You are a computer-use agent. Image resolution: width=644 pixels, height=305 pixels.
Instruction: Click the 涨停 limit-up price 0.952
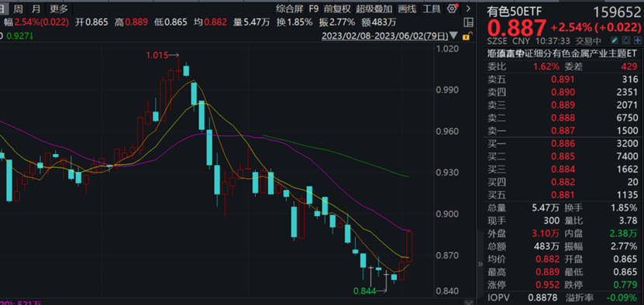(x=547, y=285)
